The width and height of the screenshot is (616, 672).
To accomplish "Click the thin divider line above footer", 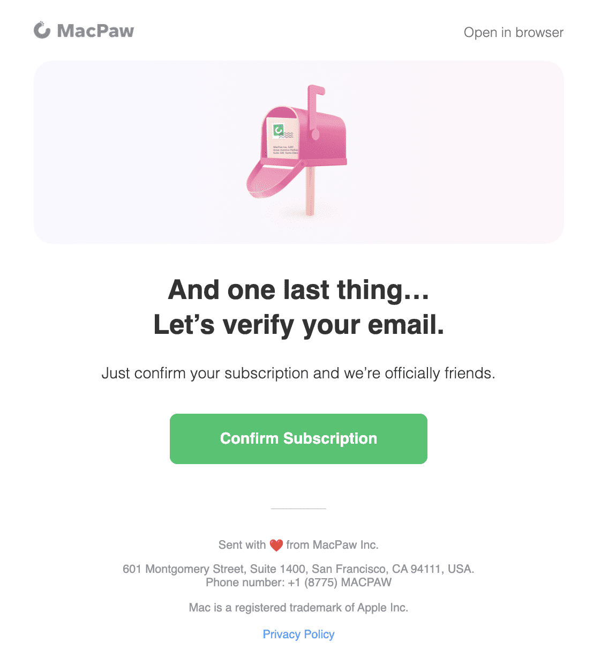I will 298,508.
